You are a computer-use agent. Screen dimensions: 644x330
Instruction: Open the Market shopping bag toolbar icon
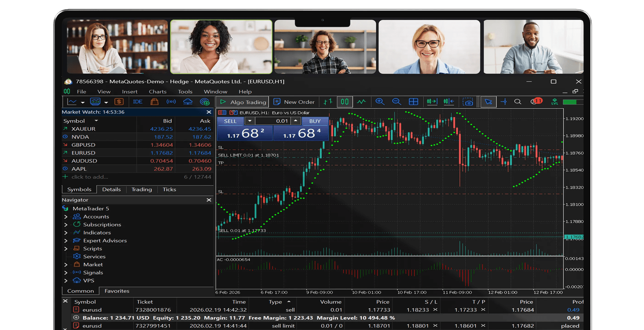pyautogui.click(x=154, y=102)
